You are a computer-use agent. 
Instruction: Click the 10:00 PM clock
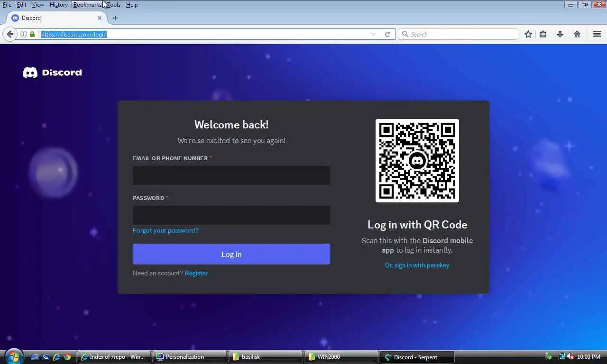(x=589, y=357)
